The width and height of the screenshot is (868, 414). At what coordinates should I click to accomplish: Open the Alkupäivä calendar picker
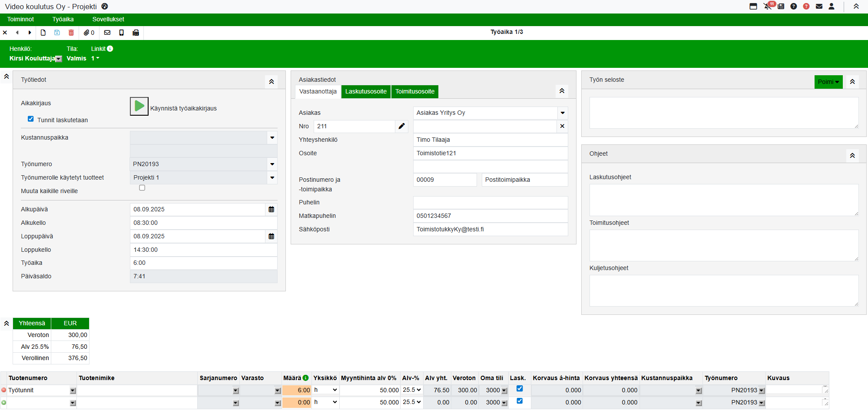[x=271, y=210]
